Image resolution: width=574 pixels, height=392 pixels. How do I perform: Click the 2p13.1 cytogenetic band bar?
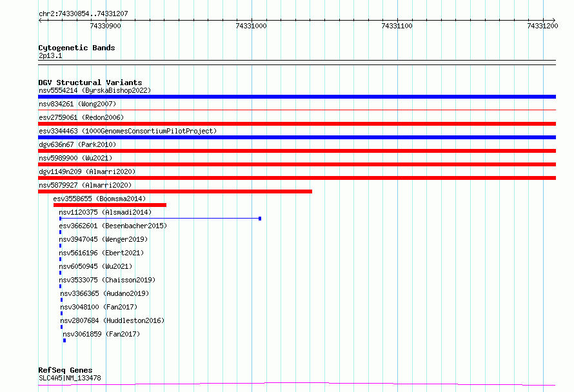(x=297, y=63)
